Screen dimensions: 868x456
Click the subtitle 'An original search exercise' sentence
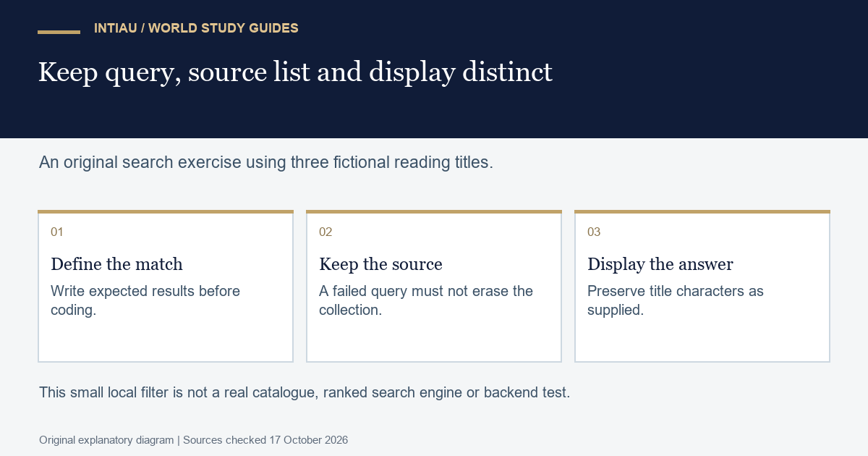click(x=266, y=162)
